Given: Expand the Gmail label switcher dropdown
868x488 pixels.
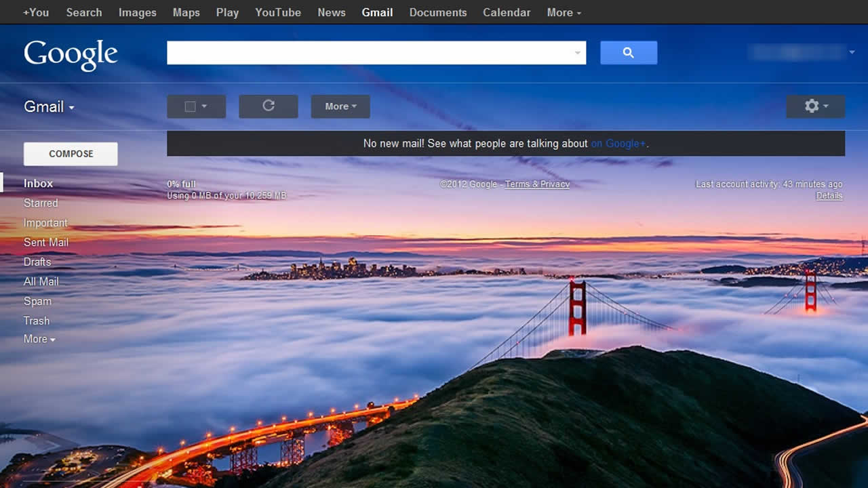Looking at the screenshot, I should click(x=71, y=107).
